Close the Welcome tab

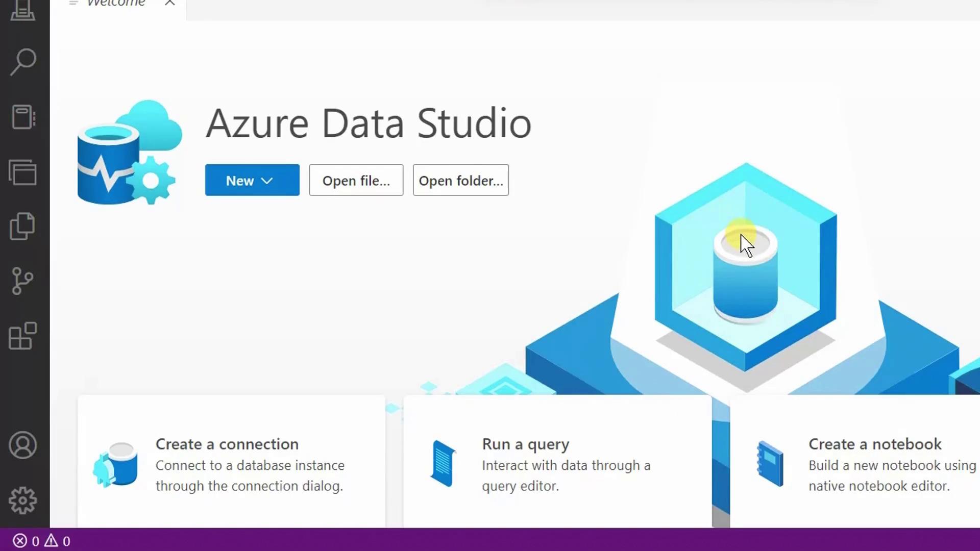[170, 4]
